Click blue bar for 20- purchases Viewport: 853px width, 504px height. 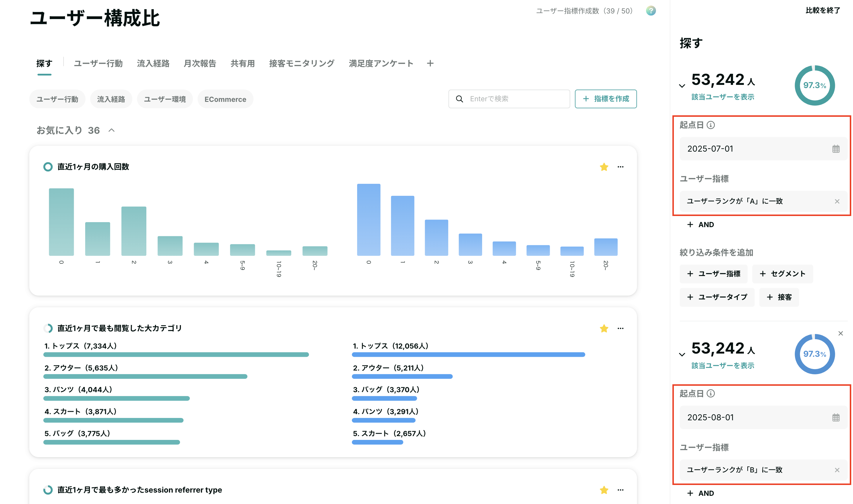(605, 247)
